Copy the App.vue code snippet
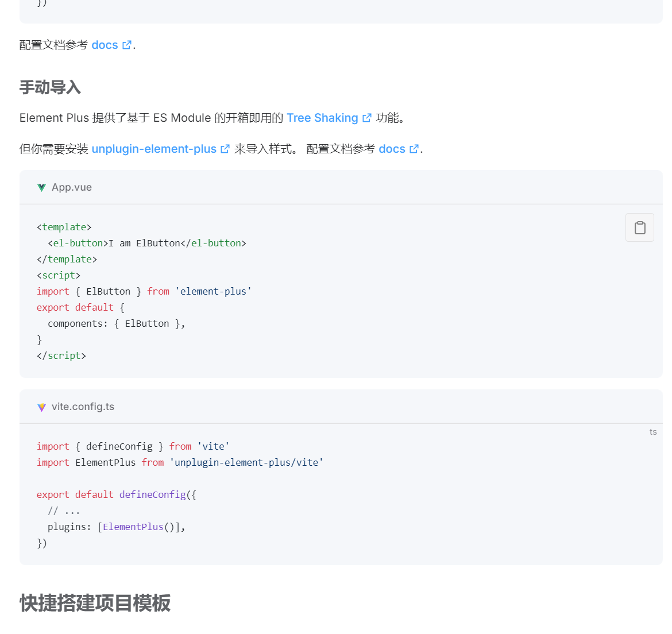 (639, 227)
